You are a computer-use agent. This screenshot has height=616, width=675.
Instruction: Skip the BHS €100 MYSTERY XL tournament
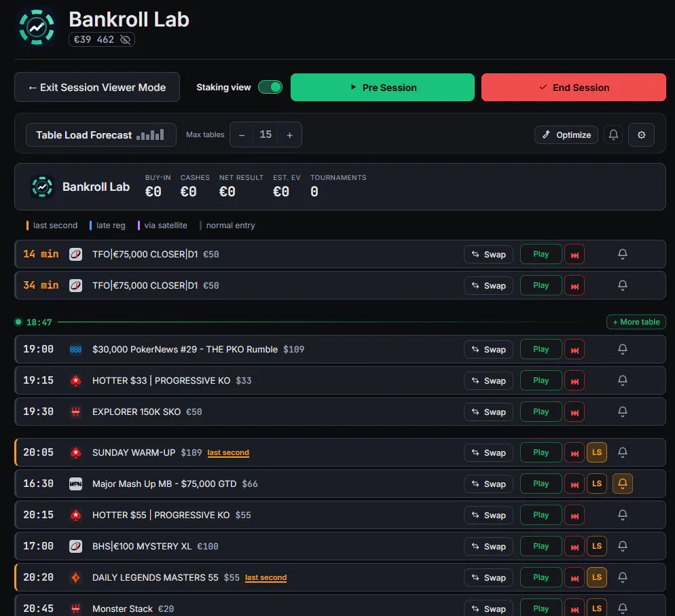tap(574, 547)
